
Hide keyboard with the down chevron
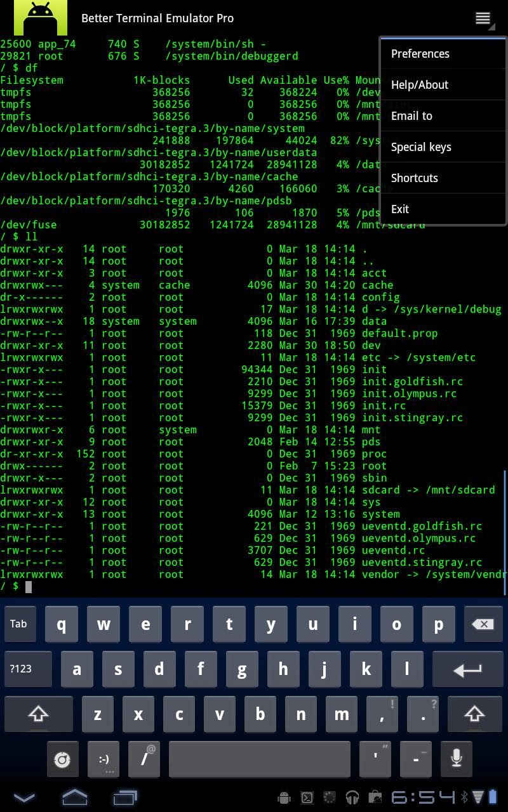point(24,797)
